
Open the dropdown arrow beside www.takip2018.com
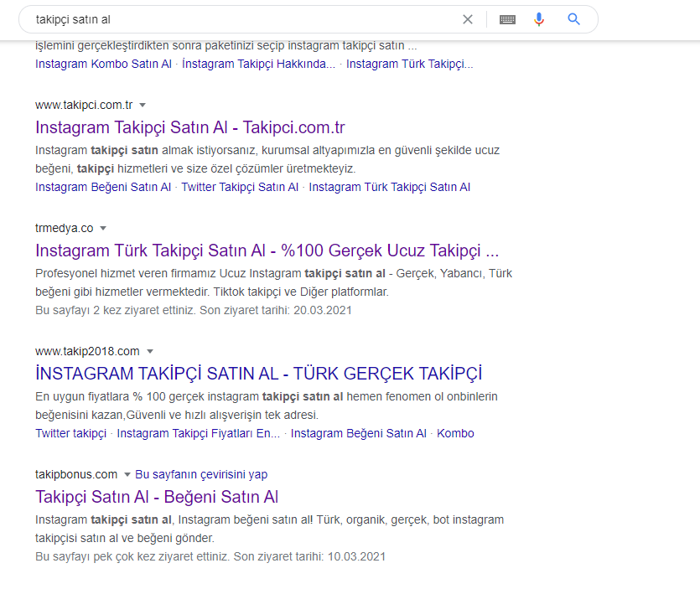tap(150, 352)
